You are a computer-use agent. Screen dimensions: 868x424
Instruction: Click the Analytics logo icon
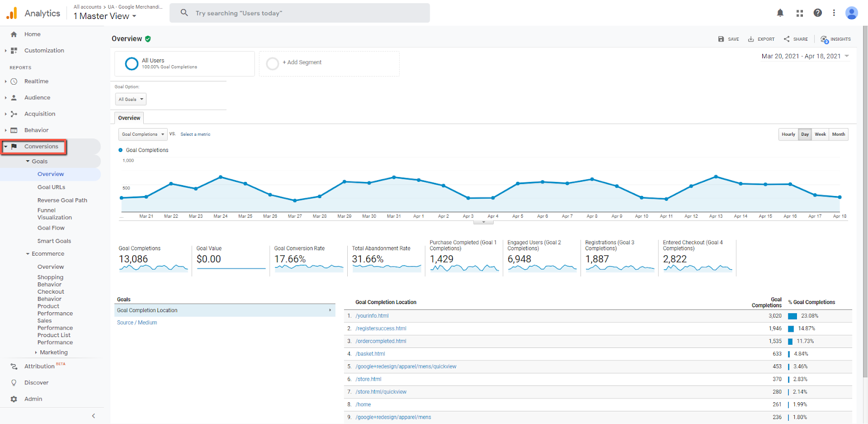11,13
